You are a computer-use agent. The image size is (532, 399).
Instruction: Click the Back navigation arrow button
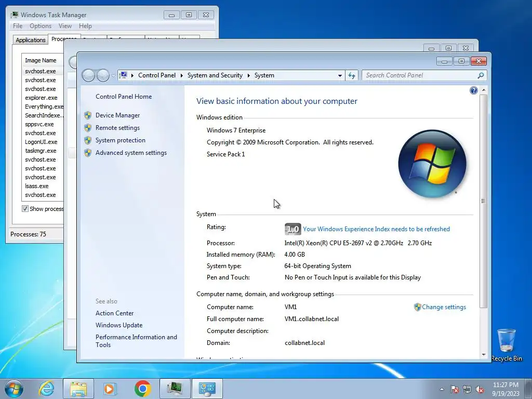88,75
